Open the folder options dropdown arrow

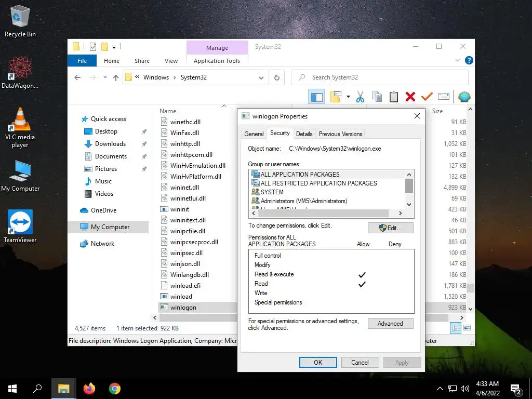click(x=348, y=97)
